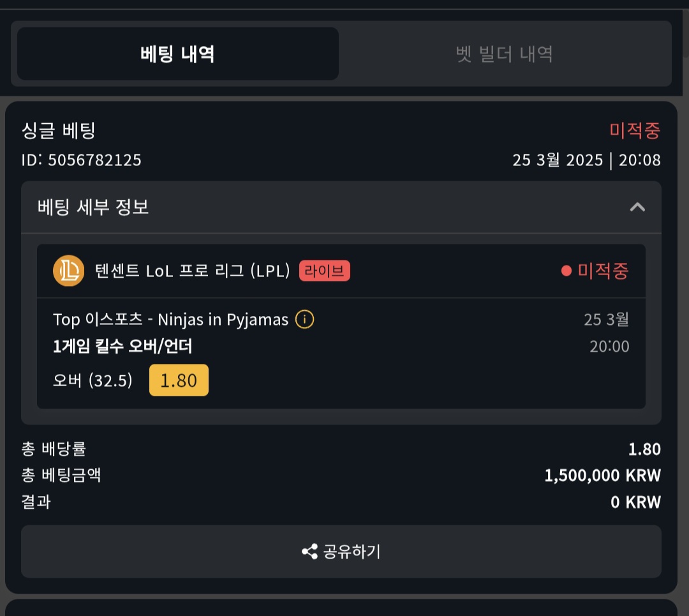
Task: Click the share icon beside 공유하기
Action: coord(310,552)
